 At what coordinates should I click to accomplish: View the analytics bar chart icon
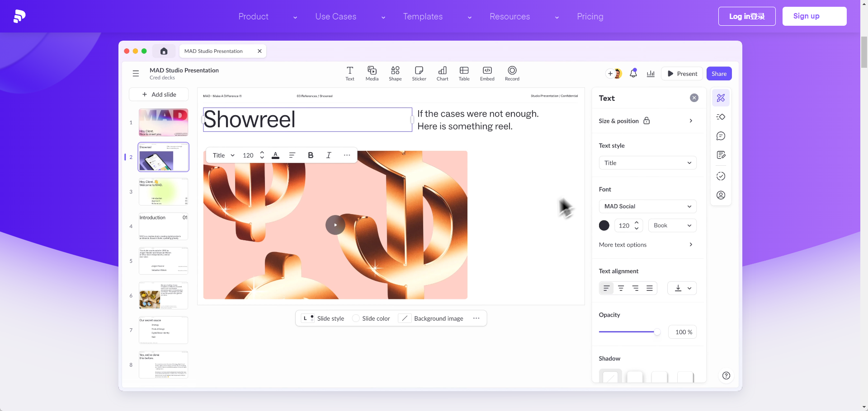651,74
